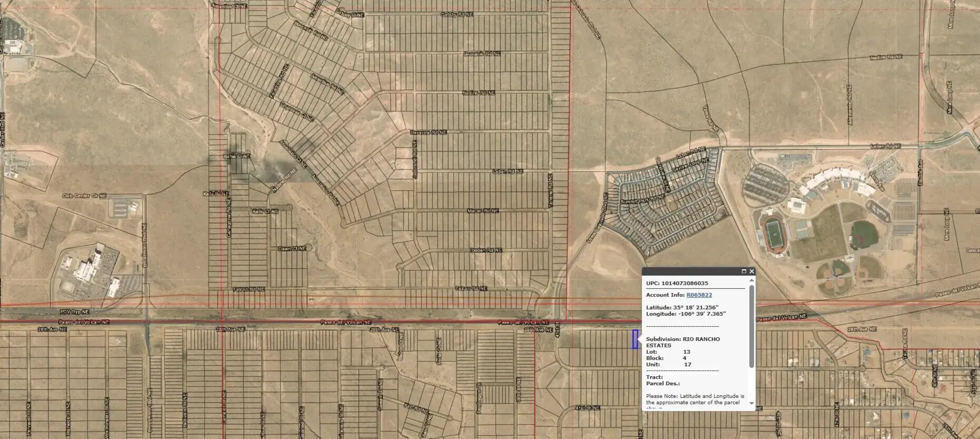
Task: Select the Macao Rd NE label
Action: [x=483, y=211]
